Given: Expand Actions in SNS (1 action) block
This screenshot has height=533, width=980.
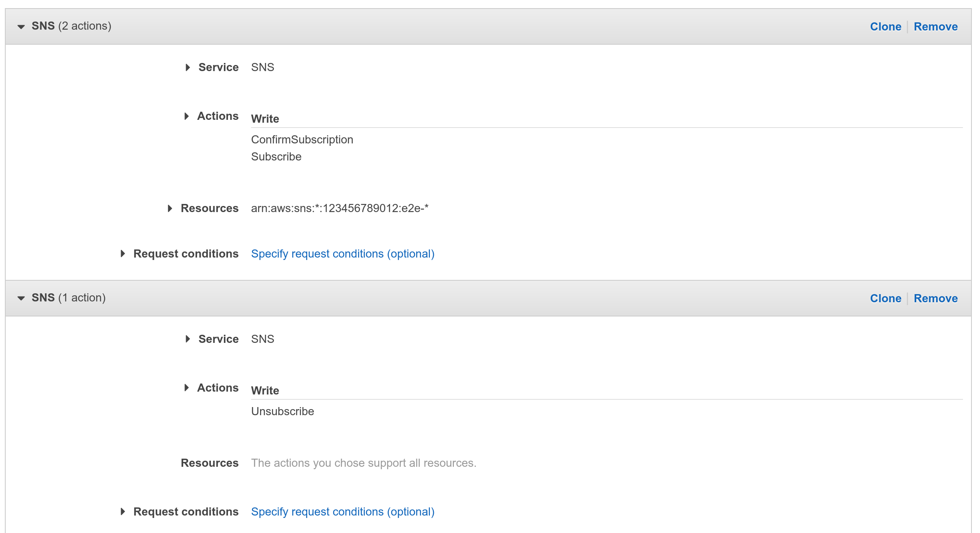Looking at the screenshot, I should (x=186, y=388).
